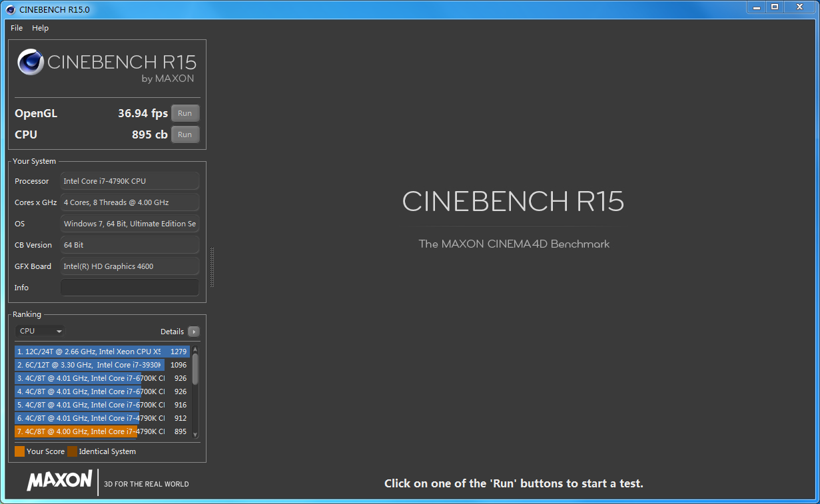Click the ranking list scroll-down arrow

195,435
